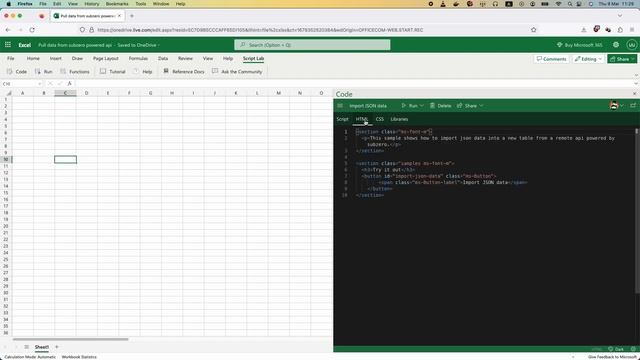Click the Name Box field

22,84
